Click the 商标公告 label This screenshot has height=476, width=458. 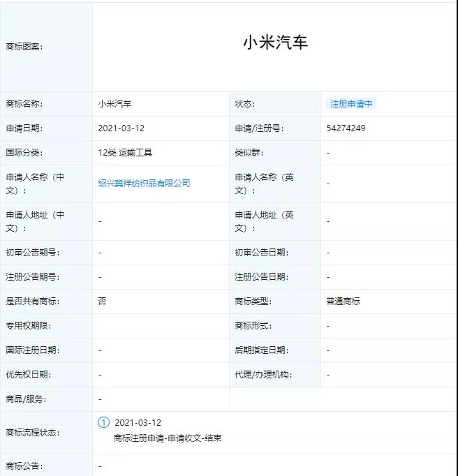24,466
